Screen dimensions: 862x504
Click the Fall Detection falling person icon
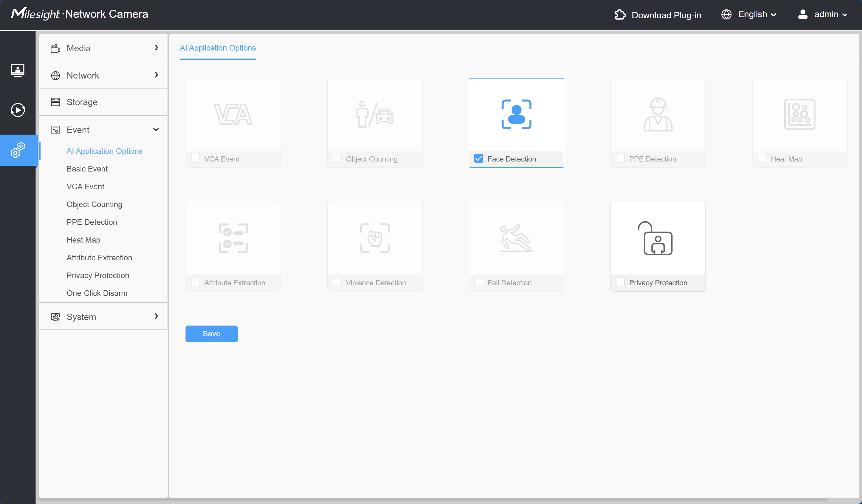pos(516,238)
